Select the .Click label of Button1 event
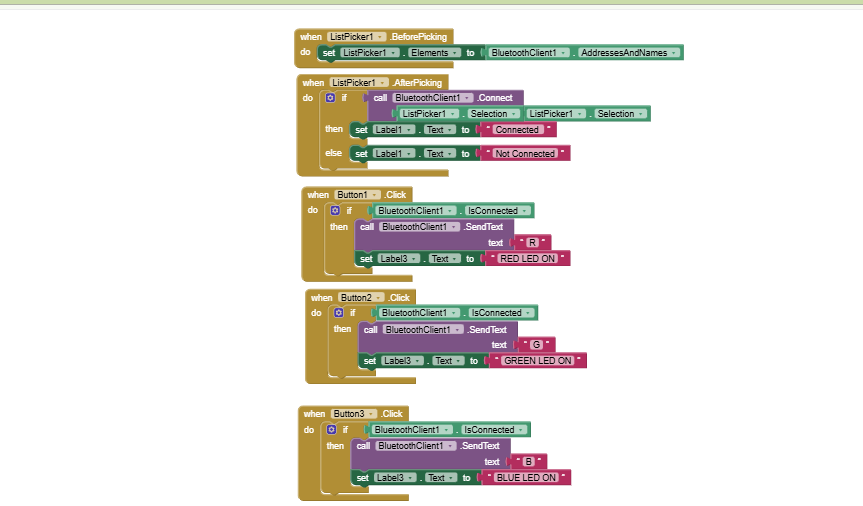The width and height of the screenshot is (863, 506). click(395, 195)
